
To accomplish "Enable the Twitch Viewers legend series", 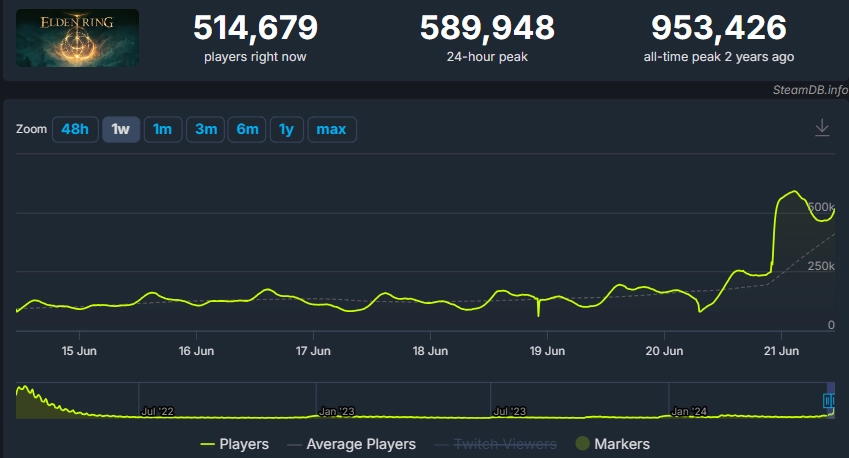I will point(496,444).
